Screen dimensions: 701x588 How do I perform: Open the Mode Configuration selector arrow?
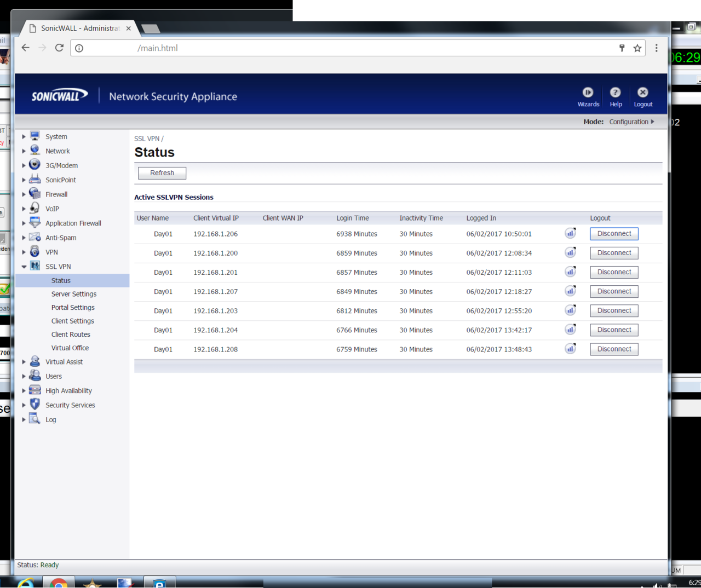click(652, 122)
